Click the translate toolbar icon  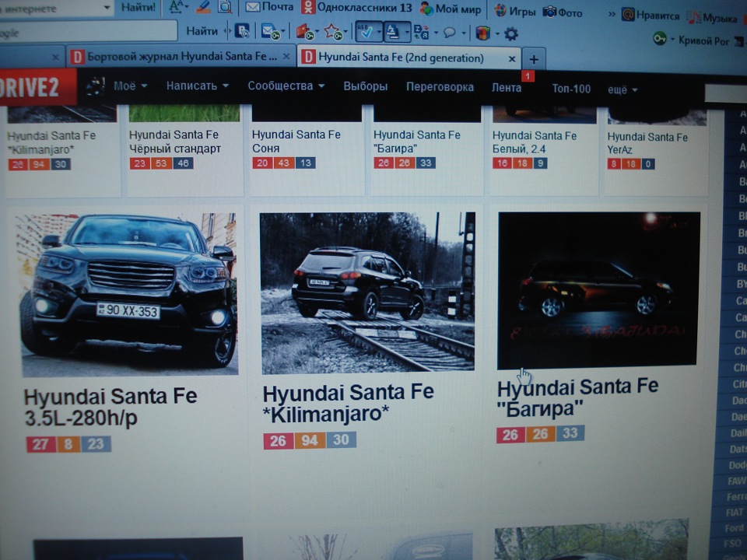point(422,33)
